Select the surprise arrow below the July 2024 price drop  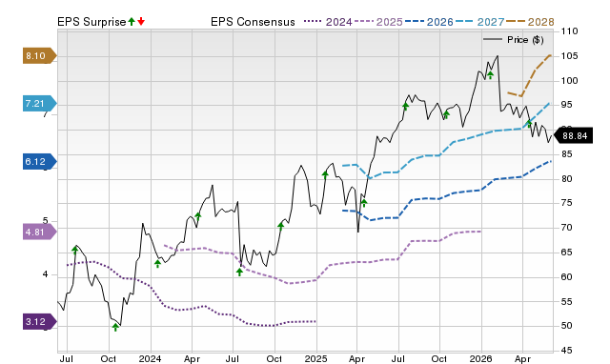click(239, 272)
